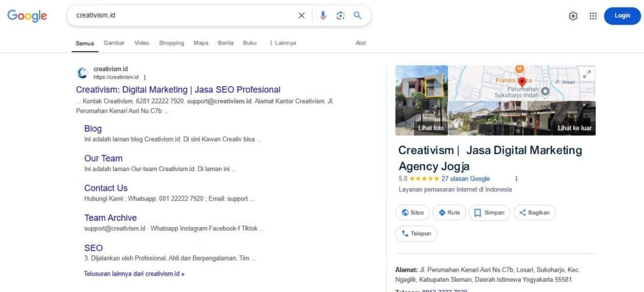Click the creativism.id site favicon
Viewport: 644px width, 292px height.
(x=82, y=73)
